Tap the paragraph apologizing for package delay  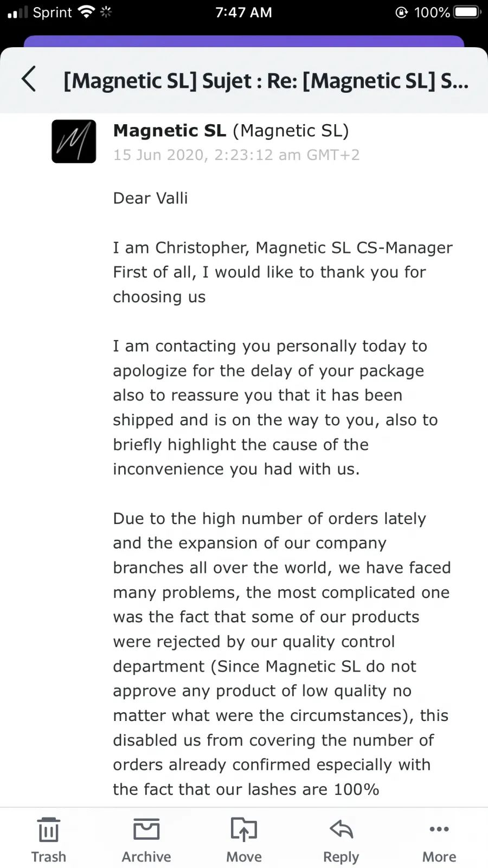(x=275, y=407)
